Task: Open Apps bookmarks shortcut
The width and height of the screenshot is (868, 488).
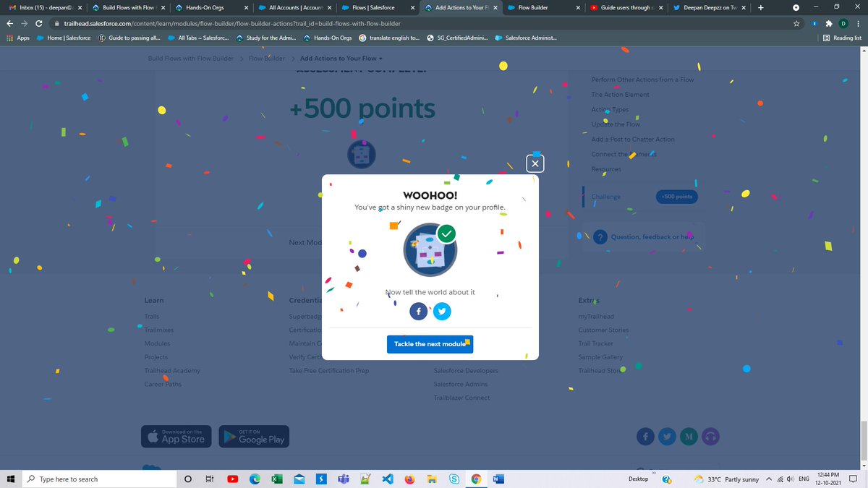Action: [x=17, y=38]
